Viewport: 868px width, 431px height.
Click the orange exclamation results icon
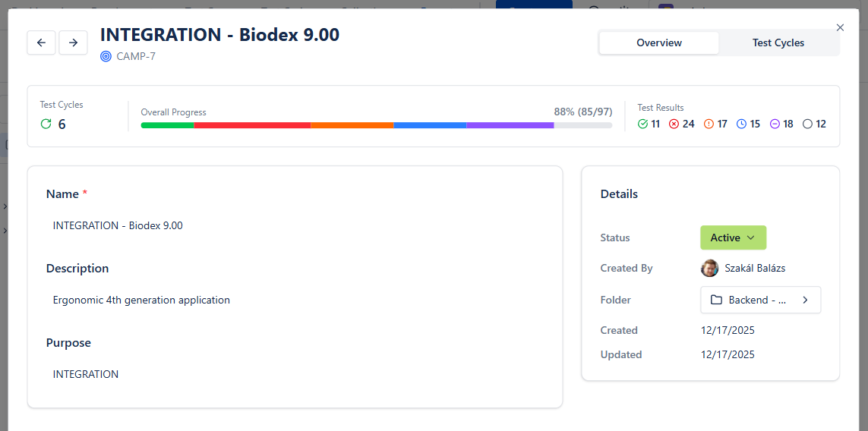click(709, 124)
